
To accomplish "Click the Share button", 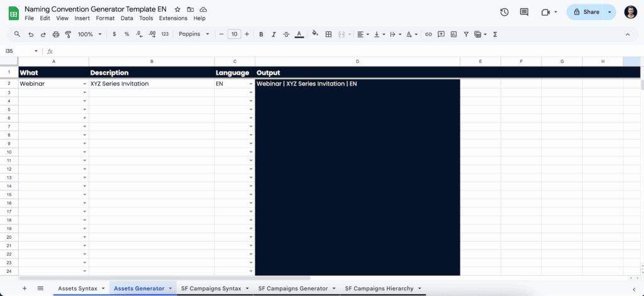I will [x=586, y=13].
